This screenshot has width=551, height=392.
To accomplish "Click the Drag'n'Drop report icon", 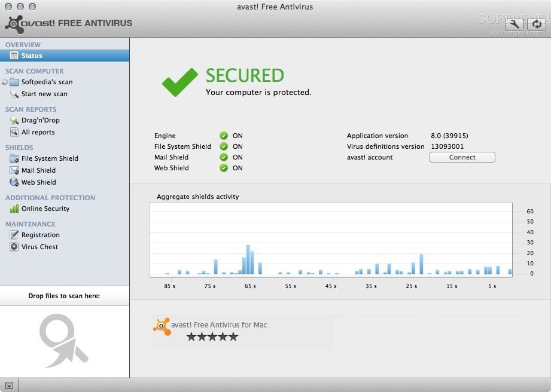I will pyautogui.click(x=14, y=120).
